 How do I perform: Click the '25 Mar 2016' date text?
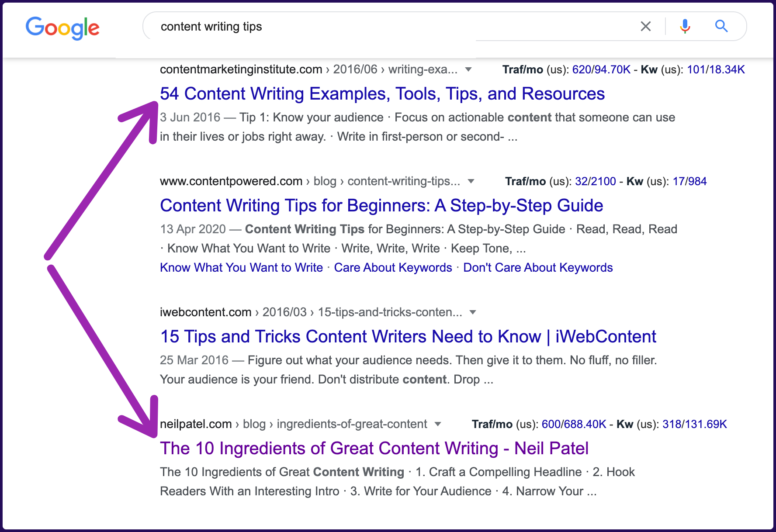pyautogui.click(x=194, y=360)
